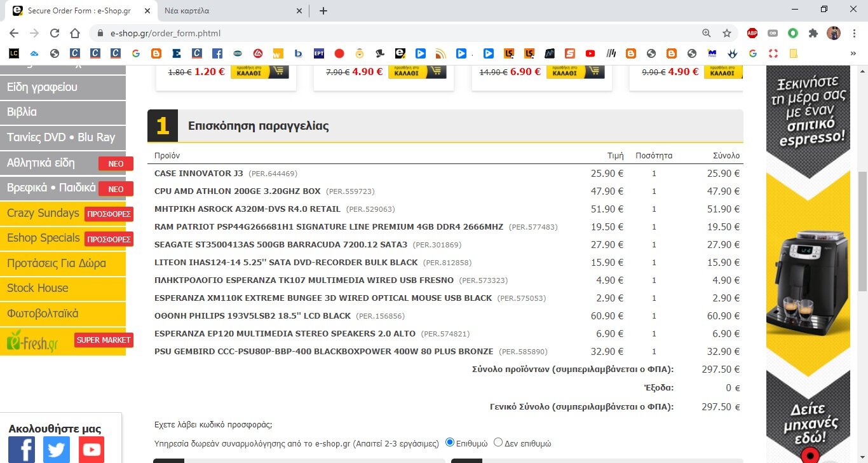
Task: Open the LC bookmark
Action: 14,54
